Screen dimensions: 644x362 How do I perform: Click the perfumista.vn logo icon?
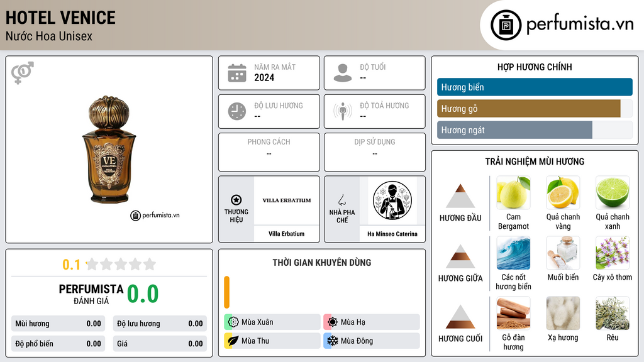(506, 25)
